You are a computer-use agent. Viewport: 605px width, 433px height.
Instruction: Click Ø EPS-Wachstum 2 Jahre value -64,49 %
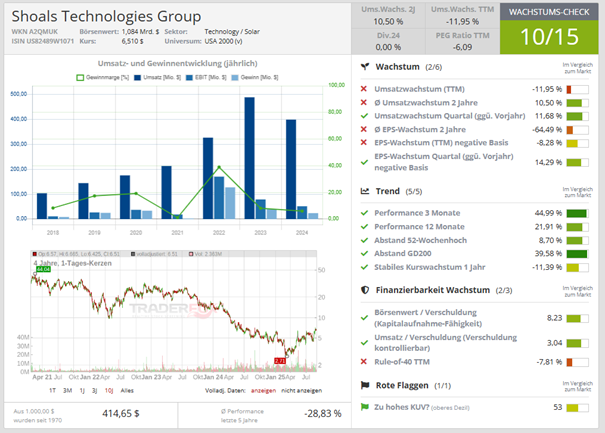point(547,129)
